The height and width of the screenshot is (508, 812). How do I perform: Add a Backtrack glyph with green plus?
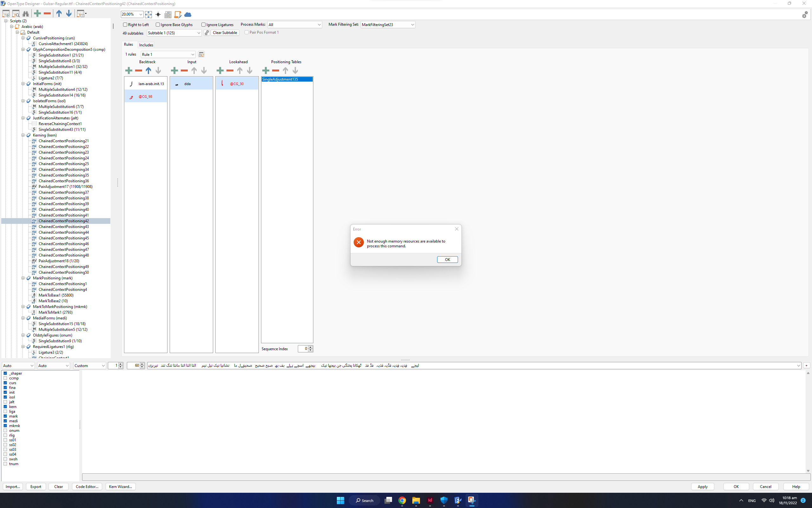[128, 70]
